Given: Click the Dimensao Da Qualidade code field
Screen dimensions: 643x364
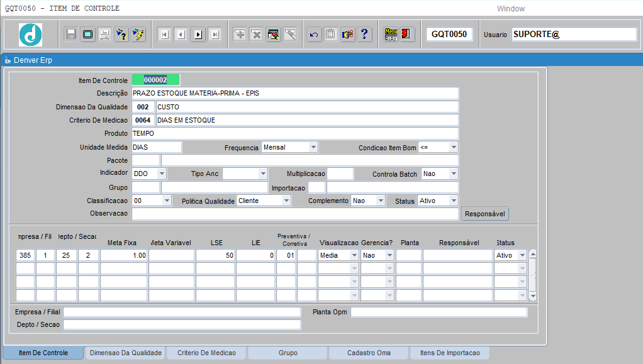Looking at the screenshot, I should click(x=143, y=107).
